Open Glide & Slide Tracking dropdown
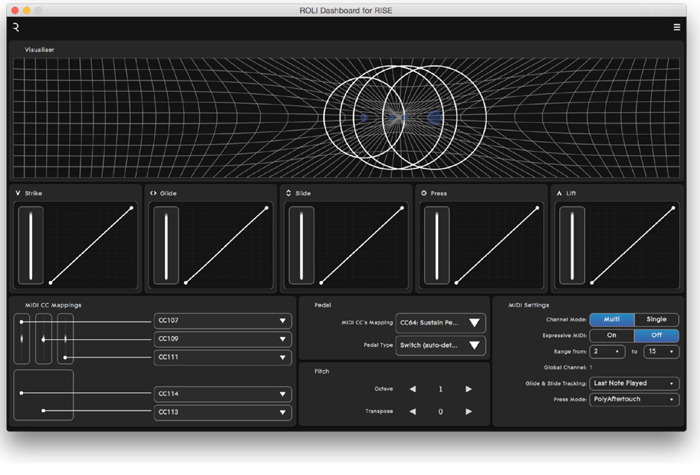This screenshot has width=700, height=475. pos(634,383)
